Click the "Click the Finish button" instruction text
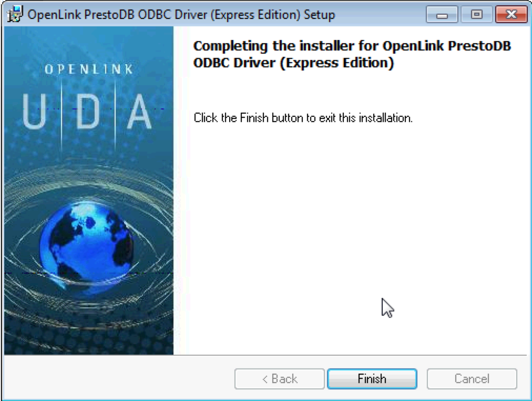 click(x=303, y=118)
